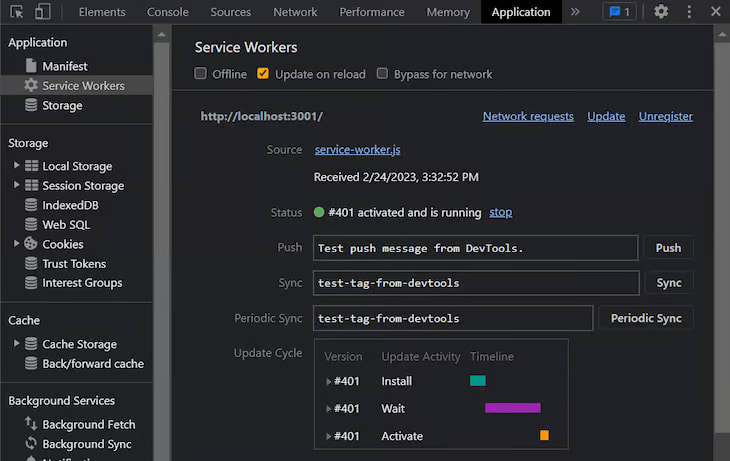Click the Unregister link

(665, 116)
